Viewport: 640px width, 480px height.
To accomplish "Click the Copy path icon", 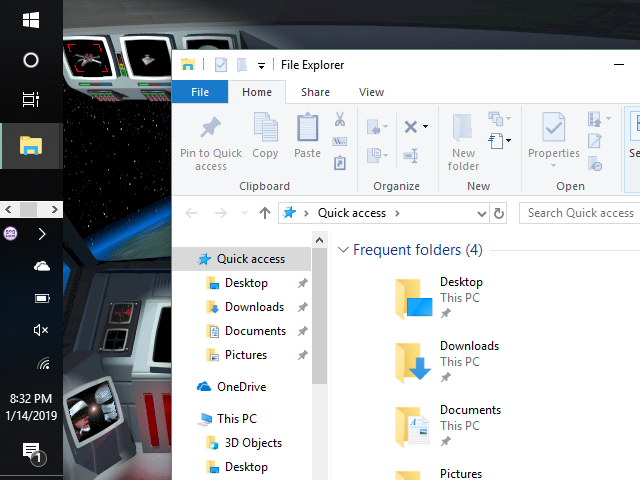I will (340, 141).
